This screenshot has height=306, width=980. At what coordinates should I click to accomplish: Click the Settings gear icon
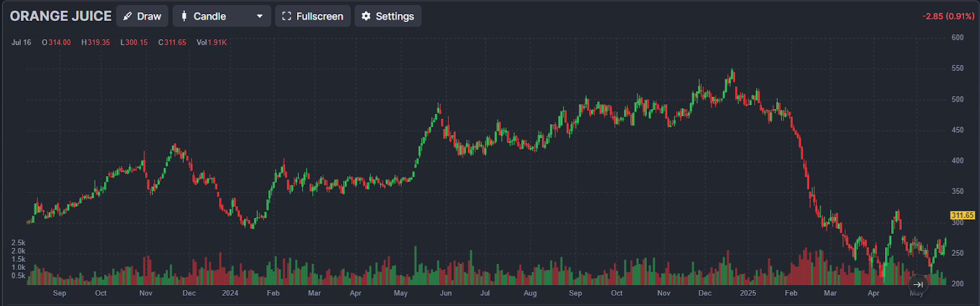[366, 17]
